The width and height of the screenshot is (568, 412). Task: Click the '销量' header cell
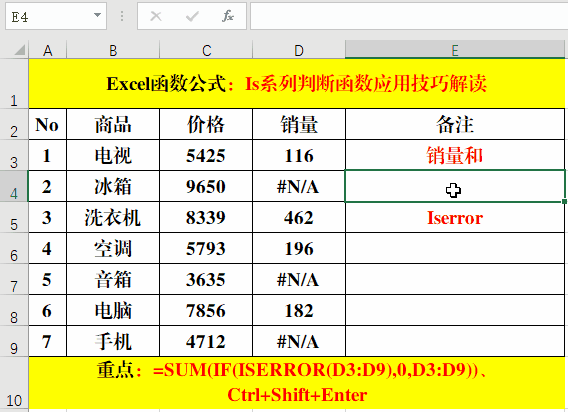pyautogui.click(x=299, y=124)
